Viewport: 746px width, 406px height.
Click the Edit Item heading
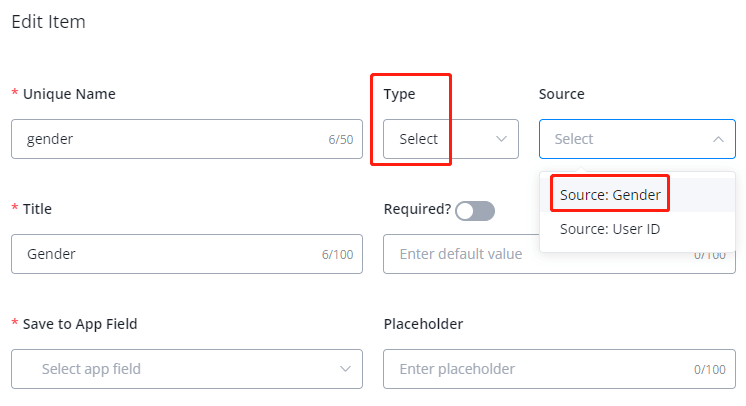pos(48,22)
